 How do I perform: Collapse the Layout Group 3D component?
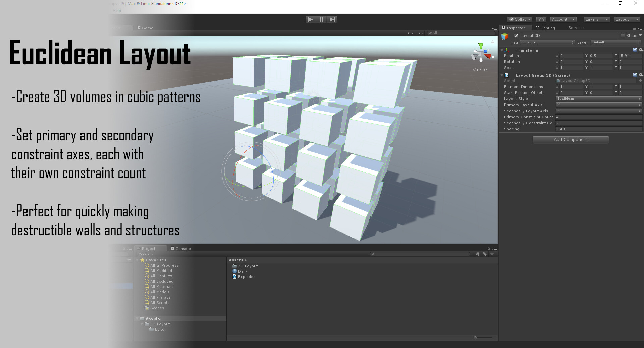pos(502,75)
